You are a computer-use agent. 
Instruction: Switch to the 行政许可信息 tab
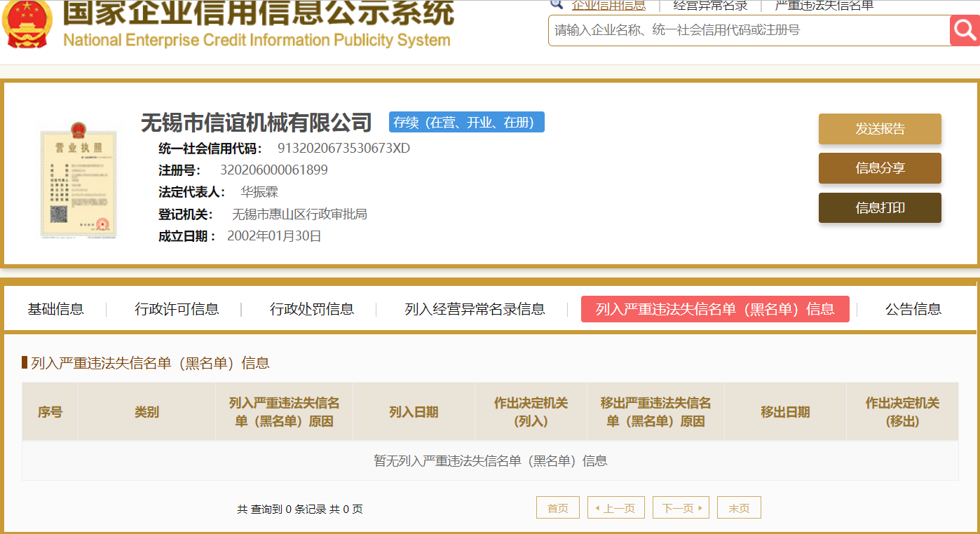pyautogui.click(x=177, y=309)
